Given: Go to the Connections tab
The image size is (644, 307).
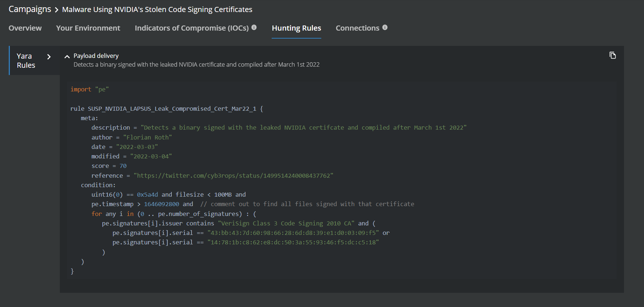Looking at the screenshot, I should (x=357, y=28).
